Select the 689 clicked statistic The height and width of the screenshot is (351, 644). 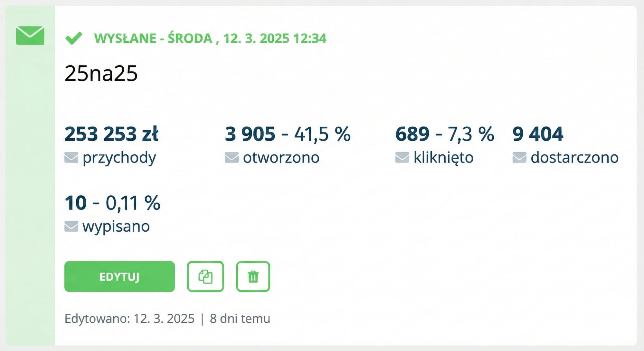coord(413,134)
